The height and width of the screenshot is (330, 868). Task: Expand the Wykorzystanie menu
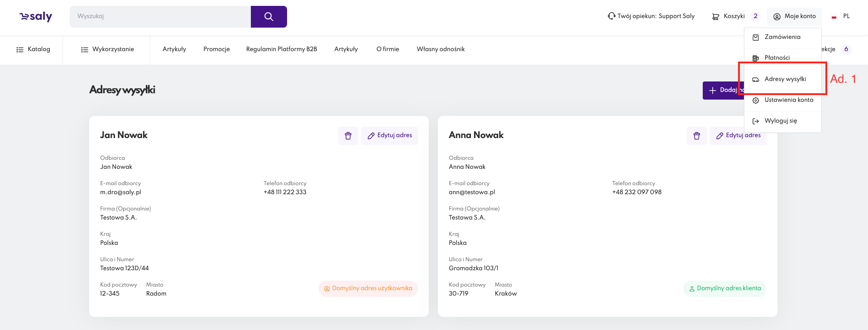107,49
